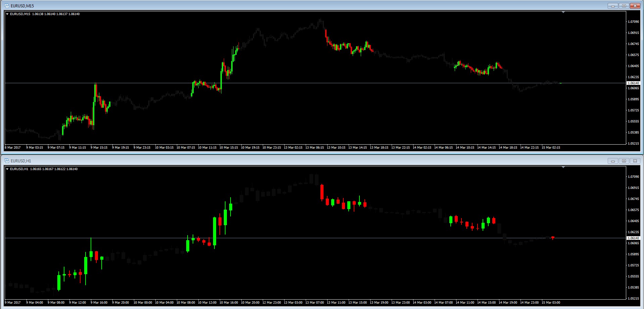Click the 15 Mar 02:15 time label
The height and width of the screenshot is (309, 644).
pyautogui.click(x=551, y=148)
